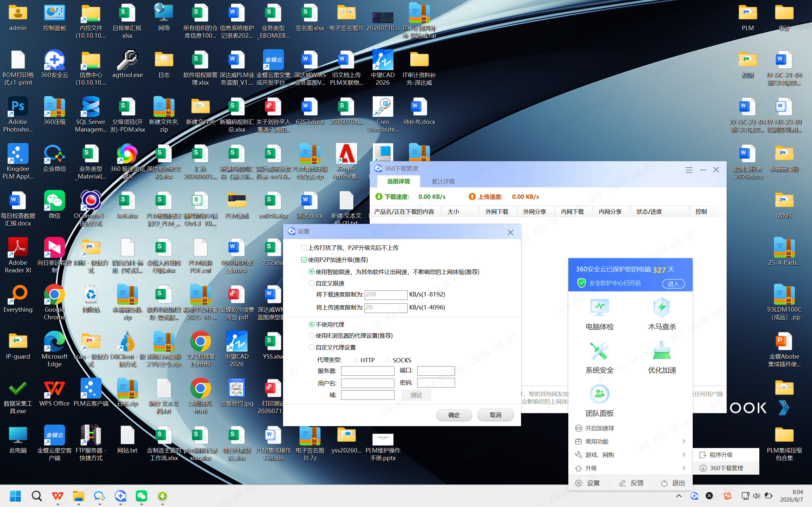Click 退出 at panel bottom

(x=673, y=483)
